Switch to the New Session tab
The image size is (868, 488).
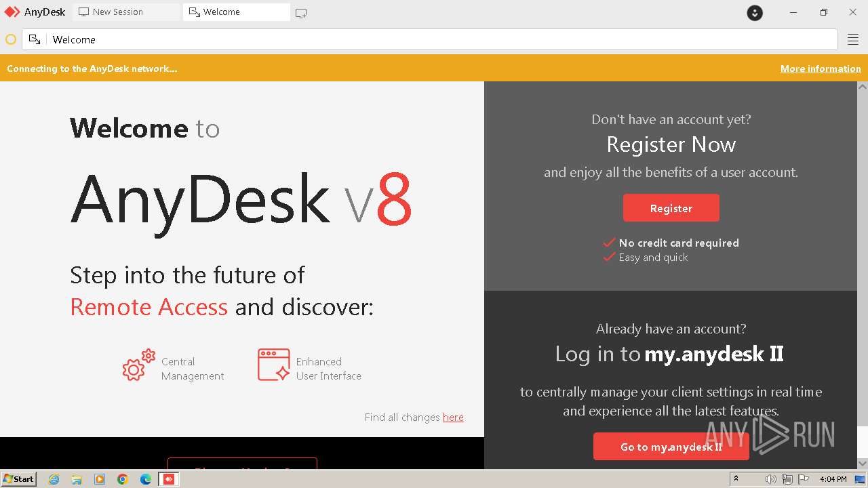(x=126, y=12)
